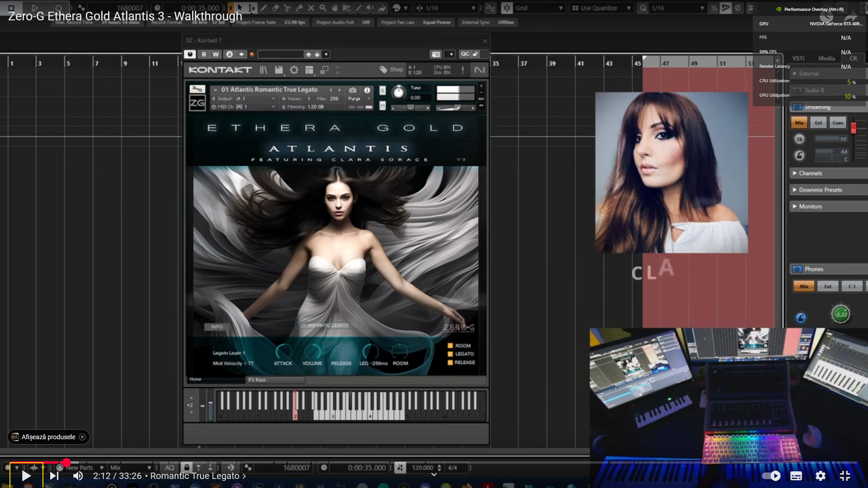Expand Monitors section
Screen dimensions: 868x488
click(829, 206)
